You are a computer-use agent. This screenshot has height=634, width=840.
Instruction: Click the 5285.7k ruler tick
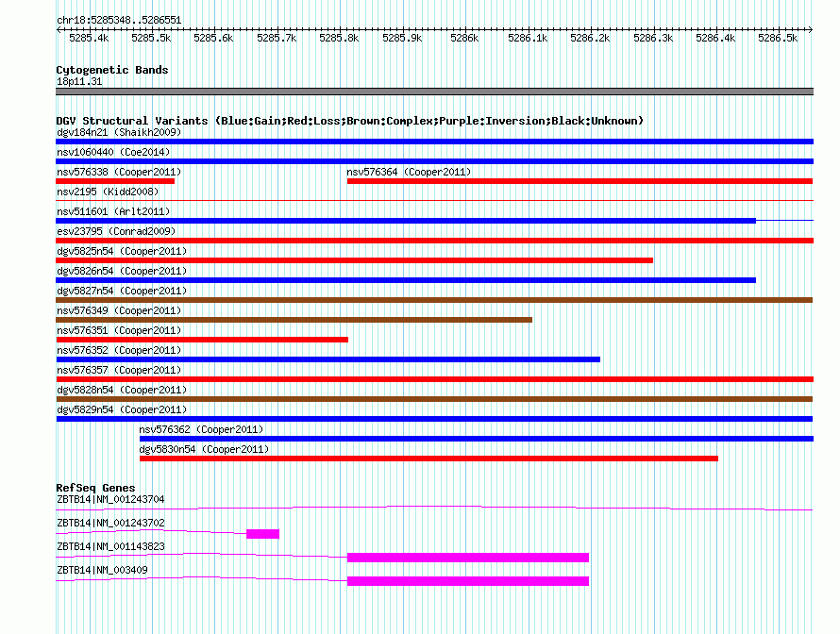[x=277, y=38]
